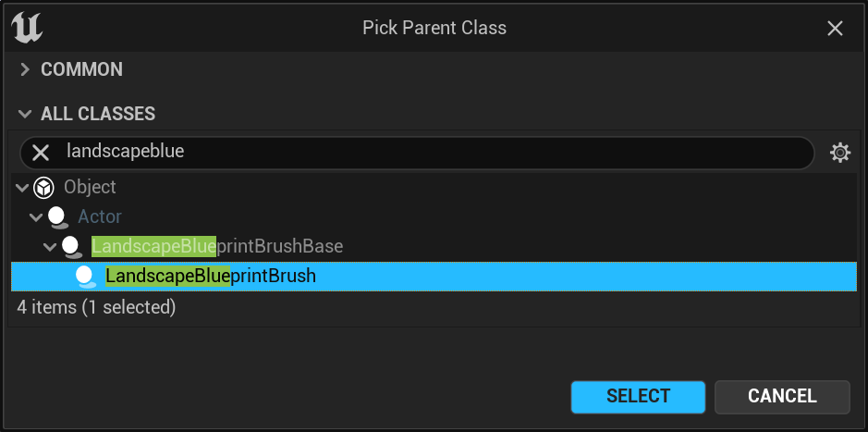This screenshot has width=868, height=432.
Task: Select the Actor class entry
Action: pos(100,216)
